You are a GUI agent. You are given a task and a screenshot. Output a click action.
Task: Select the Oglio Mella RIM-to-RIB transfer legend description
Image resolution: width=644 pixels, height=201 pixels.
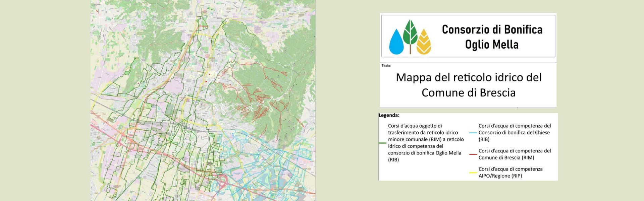pos(426,143)
